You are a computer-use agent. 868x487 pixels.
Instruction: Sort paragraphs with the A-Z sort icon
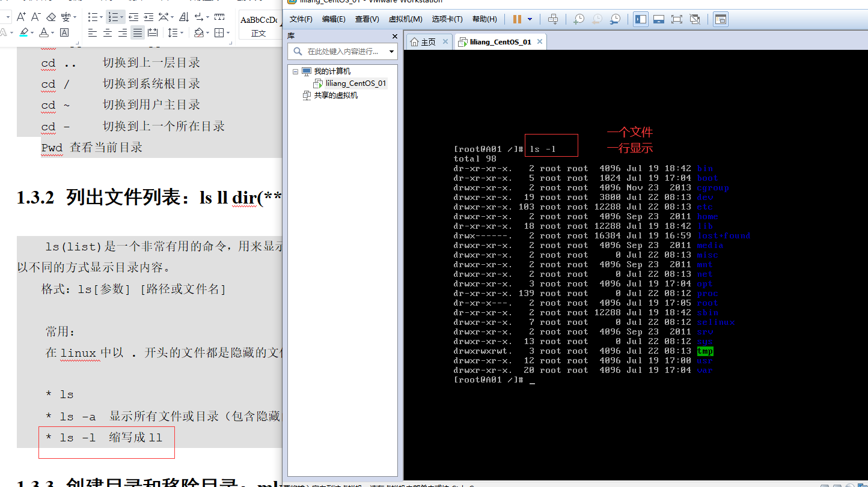[x=185, y=17]
